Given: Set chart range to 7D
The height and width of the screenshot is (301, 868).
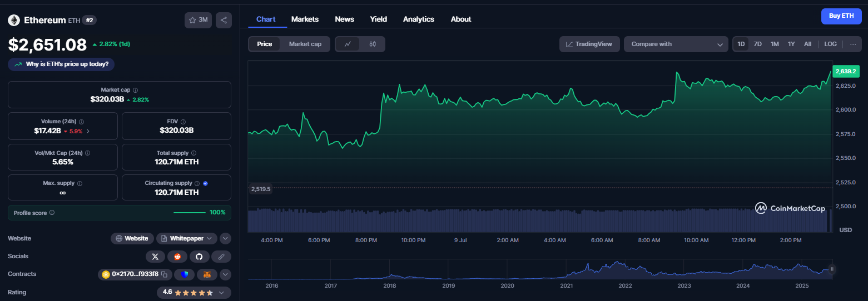Looking at the screenshot, I should [x=757, y=44].
